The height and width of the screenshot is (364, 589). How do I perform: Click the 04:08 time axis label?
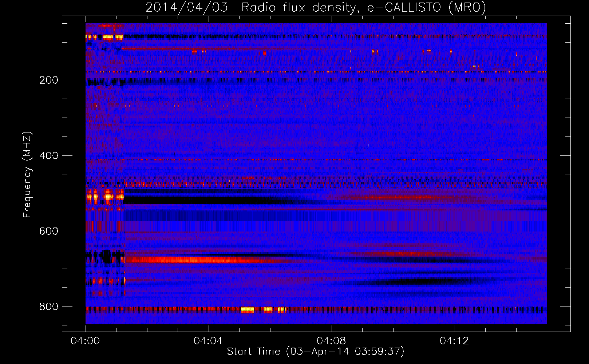[331, 341]
